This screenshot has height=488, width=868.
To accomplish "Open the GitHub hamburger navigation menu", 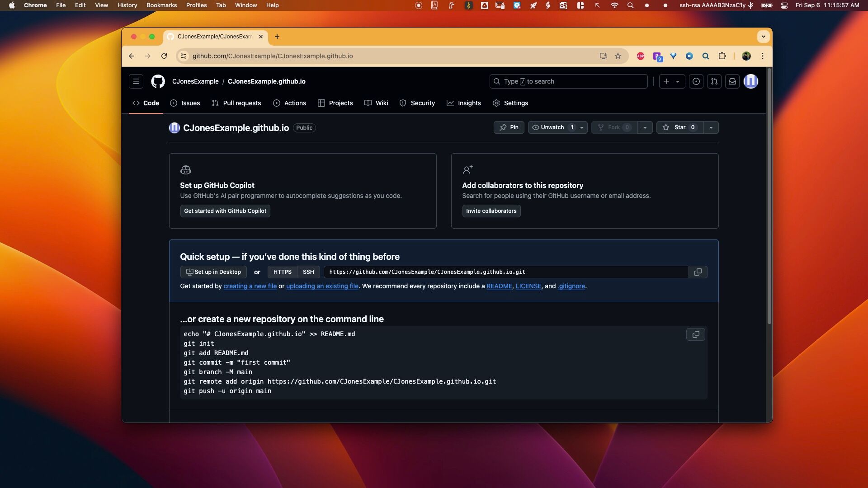I will [136, 81].
